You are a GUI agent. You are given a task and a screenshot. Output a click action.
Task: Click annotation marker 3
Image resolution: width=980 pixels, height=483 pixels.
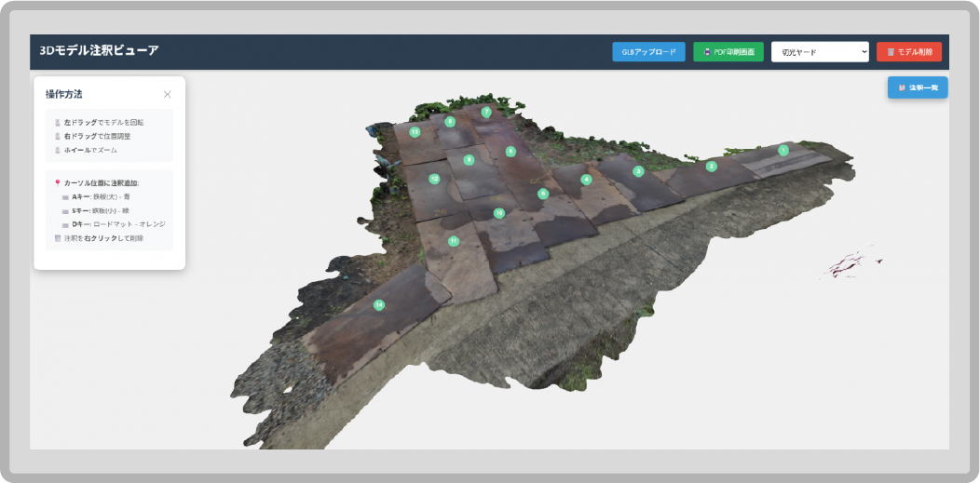pos(638,171)
